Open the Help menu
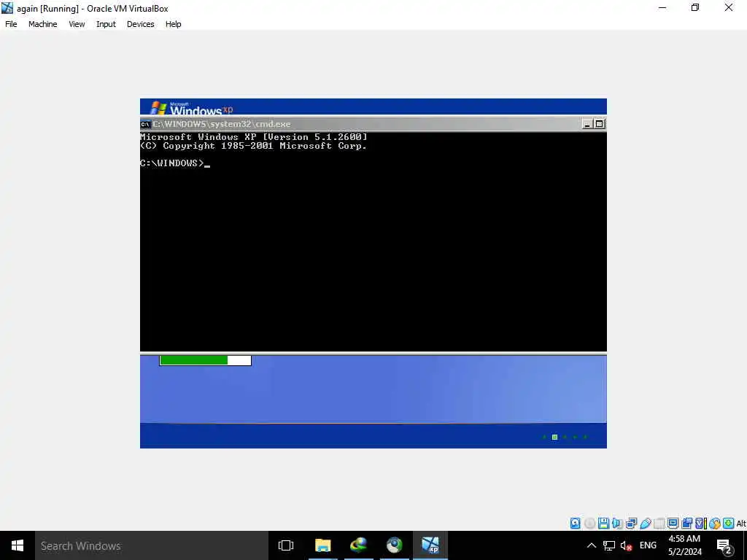747x560 pixels. click(x=174, y=24)
